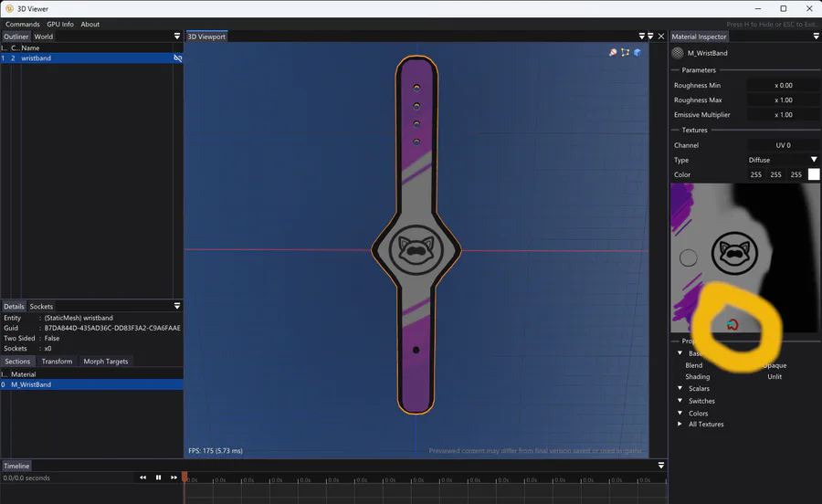The width and height of the screenshot is (822, 504).
Task: Open the Morph Targets tab
Action: coord(106,362)
